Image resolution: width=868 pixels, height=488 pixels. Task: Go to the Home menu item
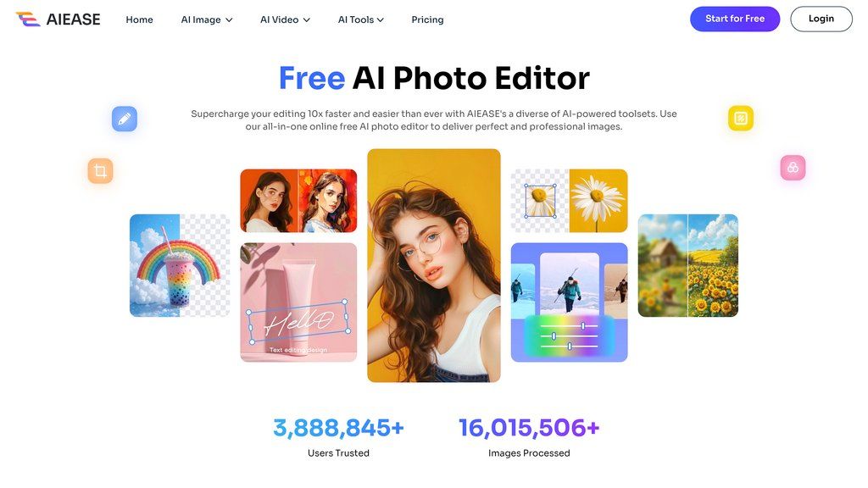140,20
